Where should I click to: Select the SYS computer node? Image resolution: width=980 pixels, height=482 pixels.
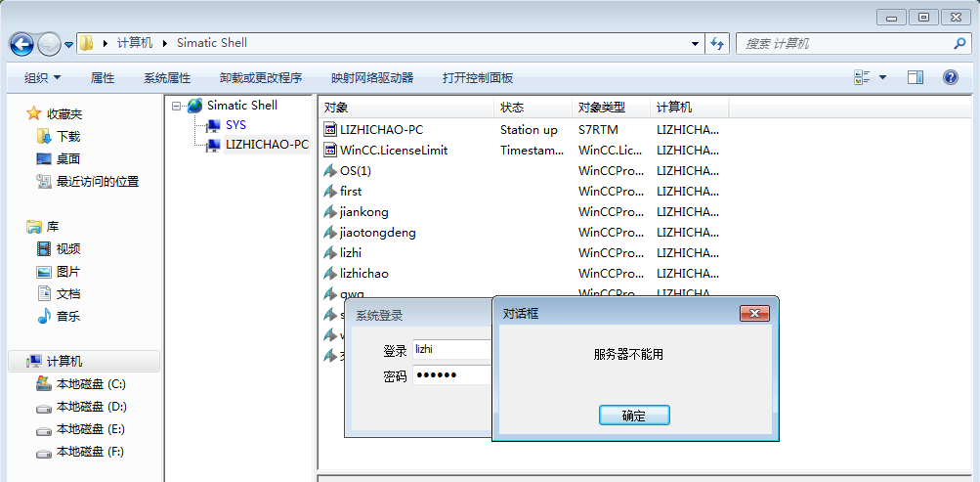coord(236,124)
